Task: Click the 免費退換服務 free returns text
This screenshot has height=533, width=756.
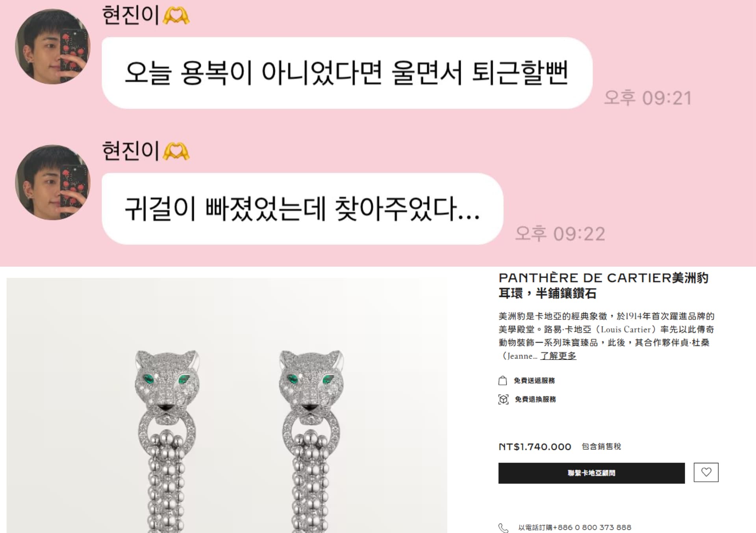Action: (535, 399)
